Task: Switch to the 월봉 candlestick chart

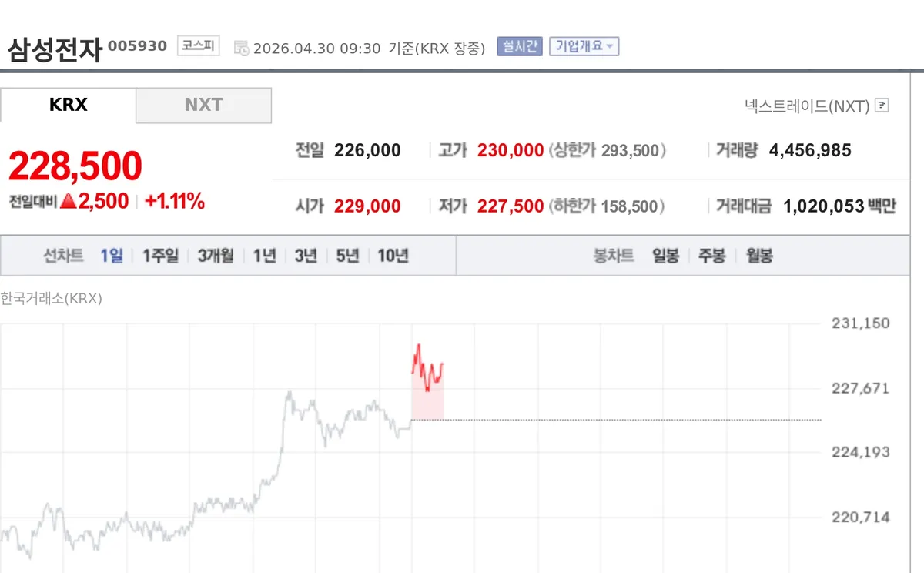Action: point(759,256)
